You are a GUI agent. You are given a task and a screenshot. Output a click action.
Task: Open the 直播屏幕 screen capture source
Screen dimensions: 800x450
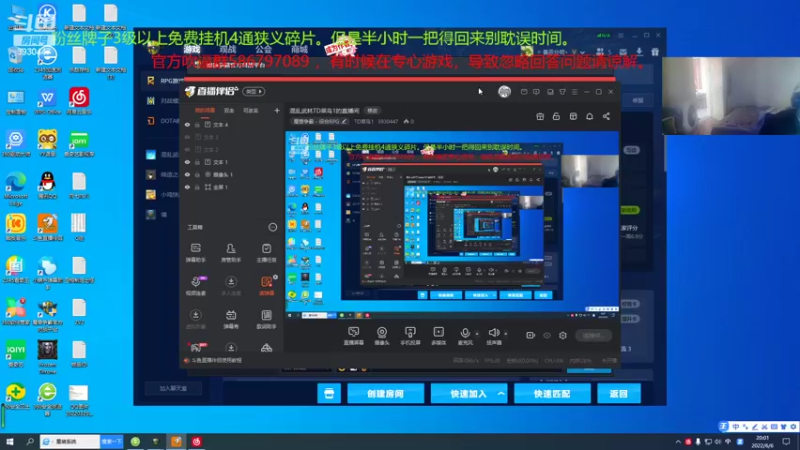pos(353,336)
